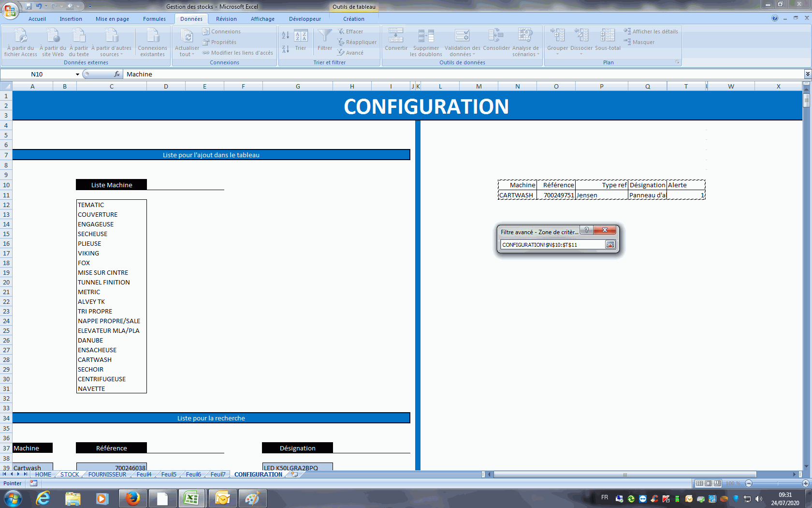Import data from Access file
The height and width of the screenshot is (508, 812).
pos(21,43)
